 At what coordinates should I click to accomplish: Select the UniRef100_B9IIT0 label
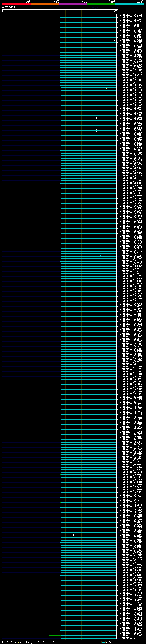[x=131, y=339]
